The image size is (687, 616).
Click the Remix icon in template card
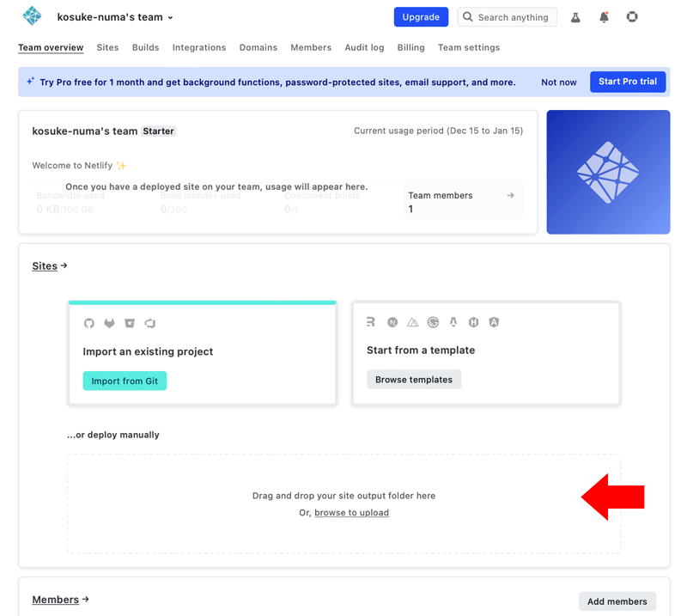[x=371, y=322]
